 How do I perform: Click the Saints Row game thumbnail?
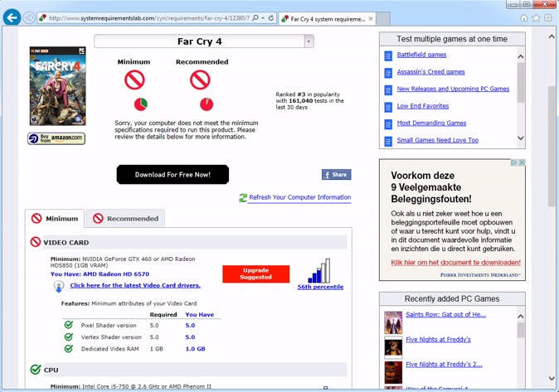click(393, 322)
